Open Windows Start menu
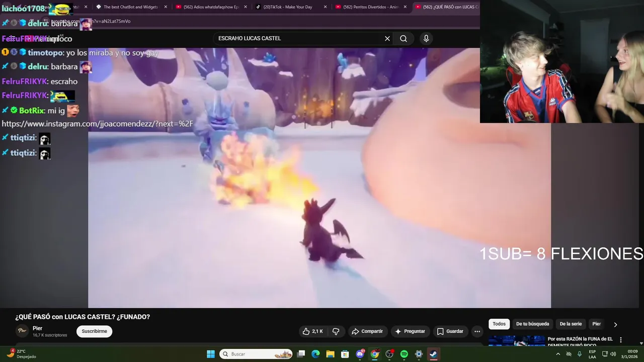The height and width of the screenshot is (362, 644). [211, 354]
